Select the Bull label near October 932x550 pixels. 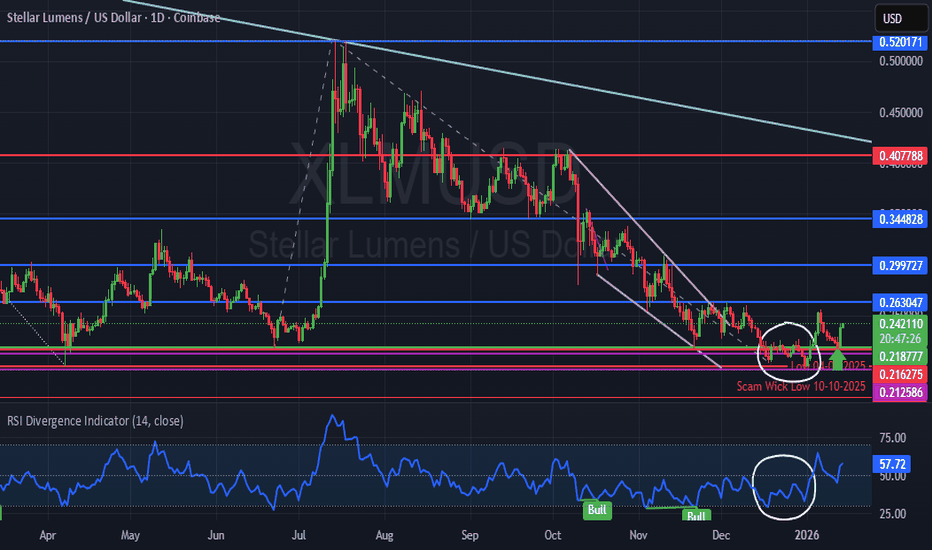point(598,510)
